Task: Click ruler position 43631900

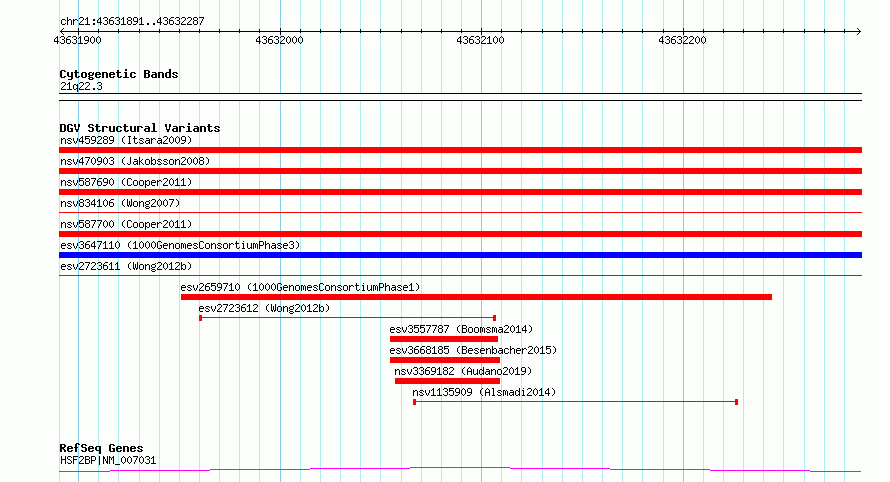Action: point(77,40)
